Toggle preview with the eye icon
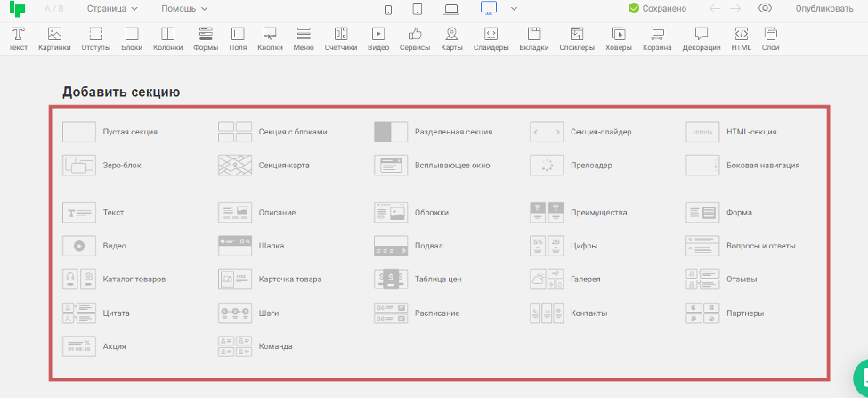The height and width of the screenshot is (398, 868). [765, 9]
